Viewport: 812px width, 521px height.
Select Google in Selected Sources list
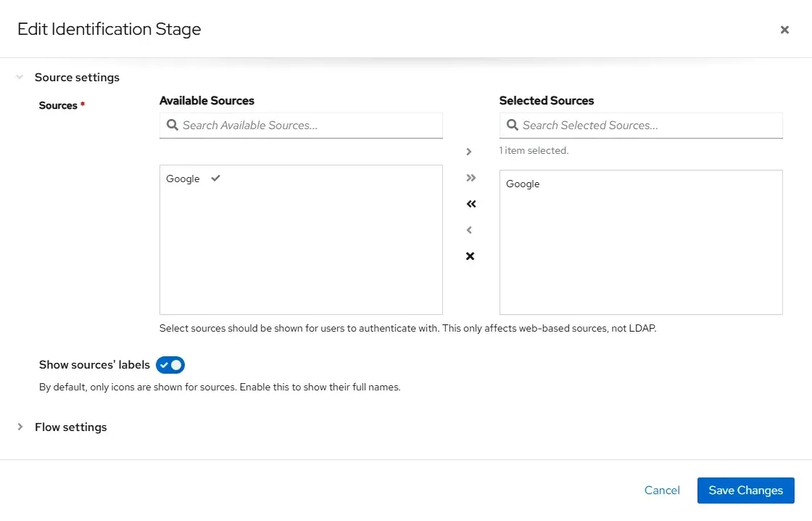(523, 184)
